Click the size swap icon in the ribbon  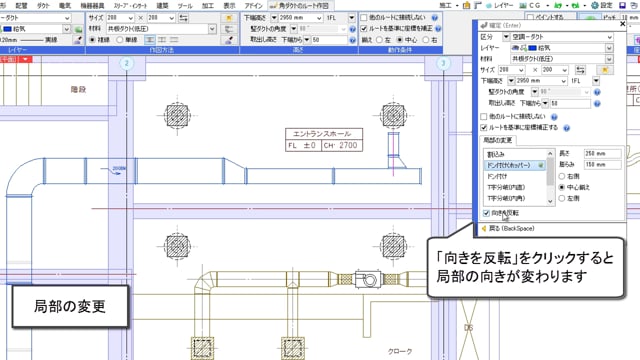coord(184,18)
